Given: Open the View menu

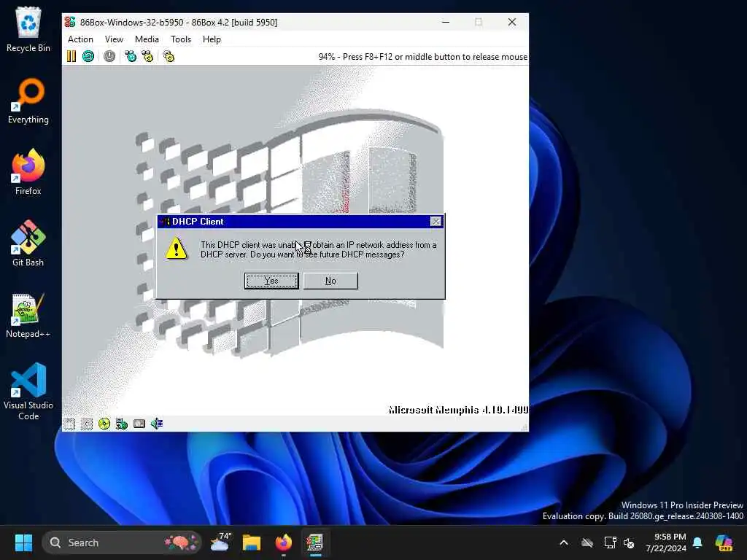Looking at the screenshot, I should tap(114, 39).
